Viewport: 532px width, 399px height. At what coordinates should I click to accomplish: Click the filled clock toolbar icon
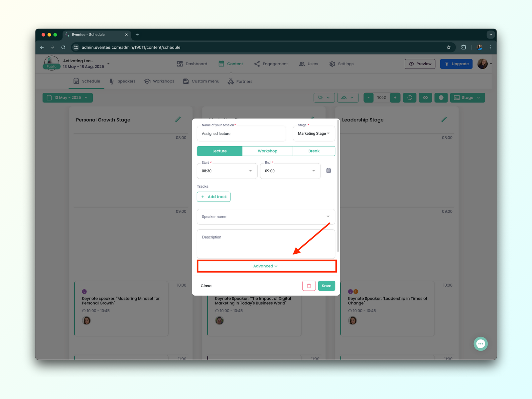[441, 97]
